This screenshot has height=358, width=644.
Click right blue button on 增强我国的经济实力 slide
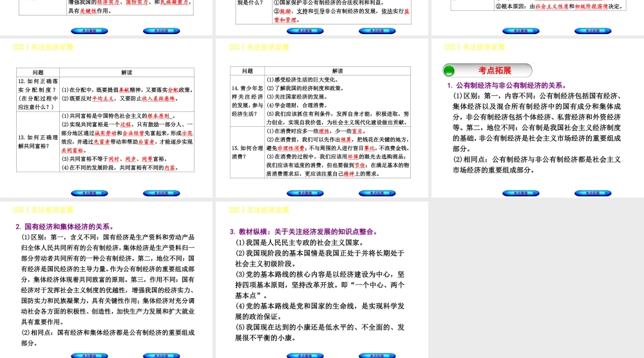pos(162,31)
